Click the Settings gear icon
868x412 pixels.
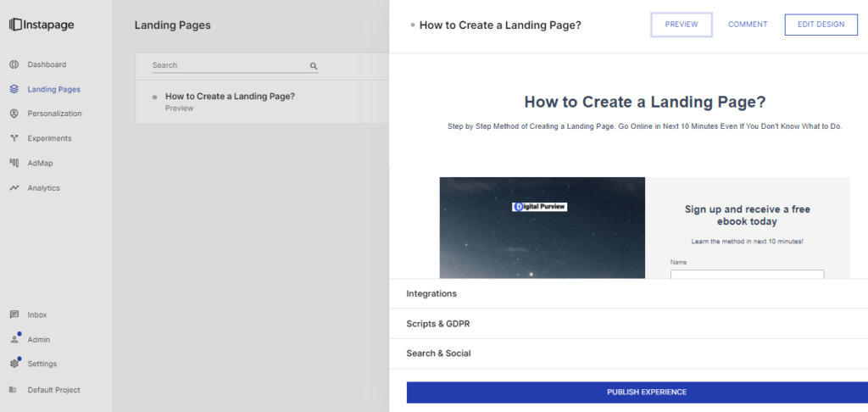[x=14, y=364]
